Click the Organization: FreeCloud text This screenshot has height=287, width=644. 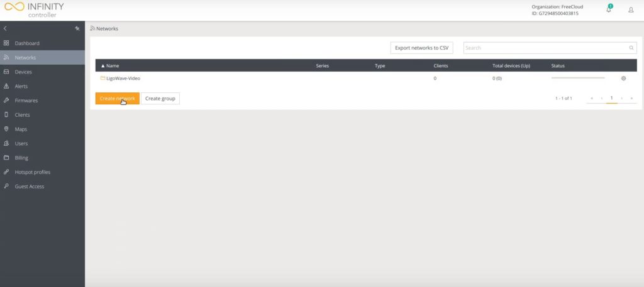tap(557, 6)
